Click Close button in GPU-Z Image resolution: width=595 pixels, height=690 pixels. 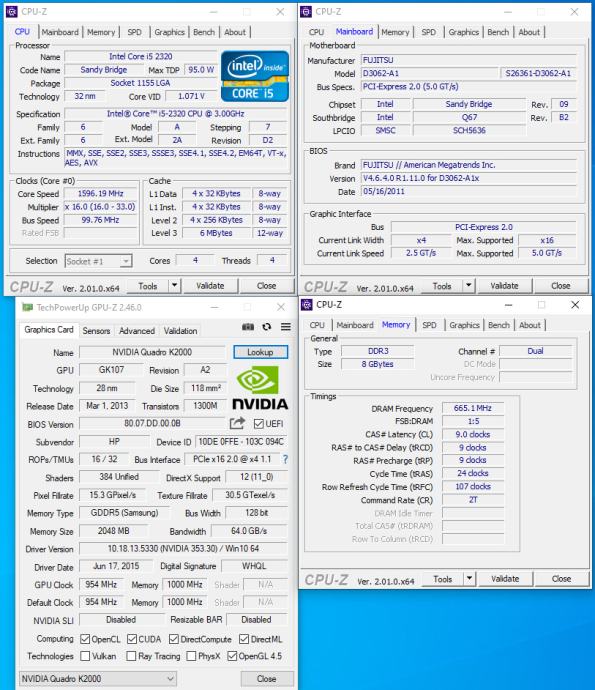pos(267,679)
